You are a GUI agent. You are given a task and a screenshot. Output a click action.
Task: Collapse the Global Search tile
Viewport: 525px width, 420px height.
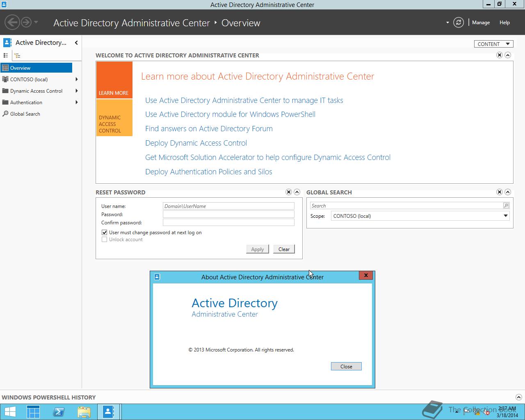tap(508, 192)
